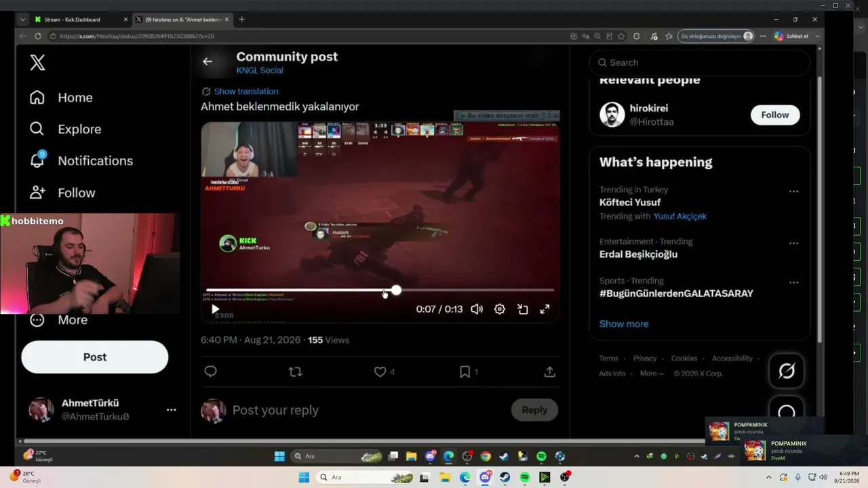Open AhmetTürkü account menu dots
Screen dimensions: 868x488
[x=172, y=410]
